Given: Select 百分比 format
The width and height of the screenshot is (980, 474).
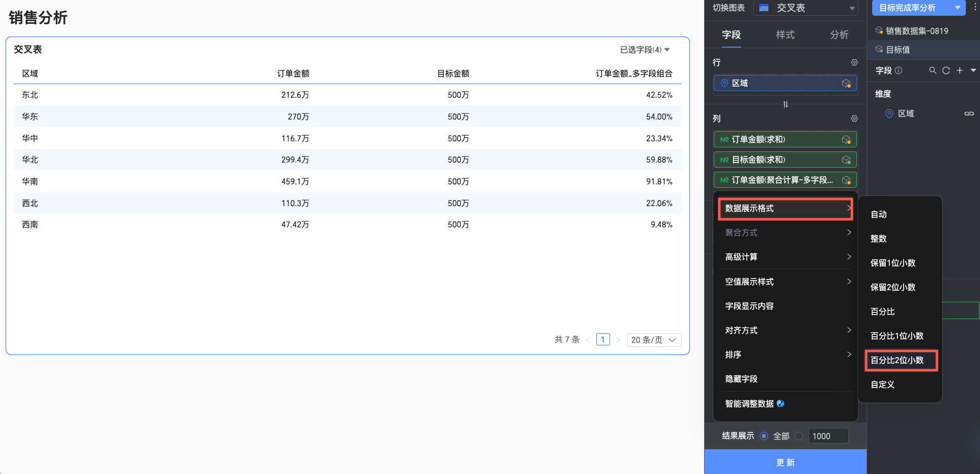Looking at the screenshot, I should (x=900, y=311).
